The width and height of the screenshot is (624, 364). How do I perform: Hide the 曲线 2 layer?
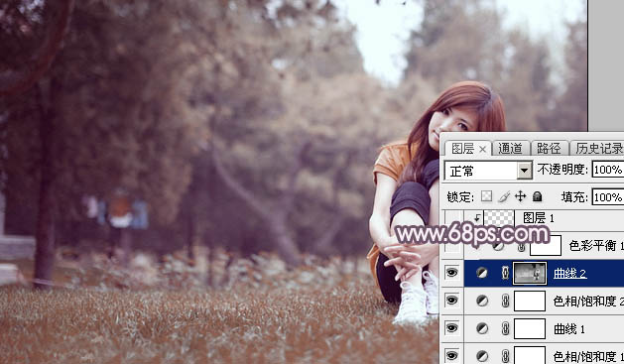click(x=451, y=273)
